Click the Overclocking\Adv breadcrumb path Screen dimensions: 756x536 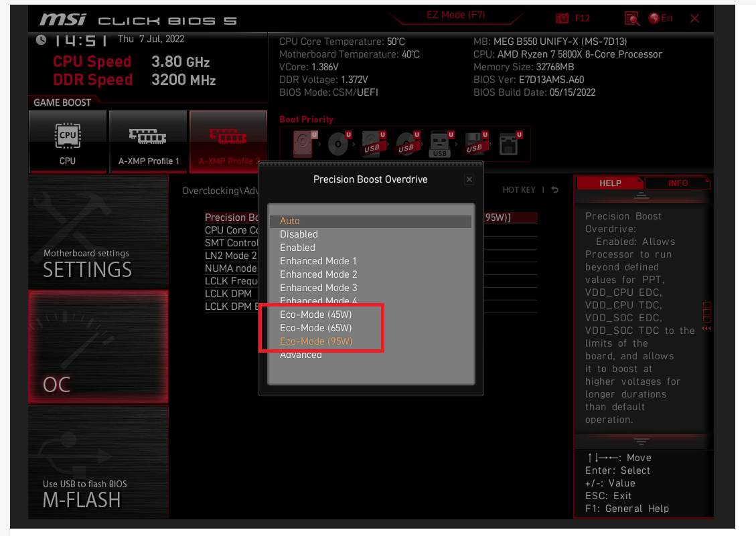[220, 191]
